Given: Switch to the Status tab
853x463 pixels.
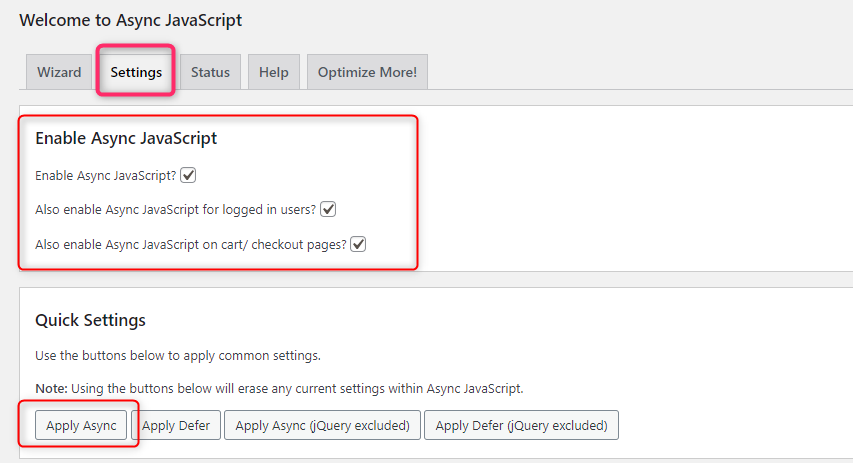Looking at the screenshot, I should (210, 72).
